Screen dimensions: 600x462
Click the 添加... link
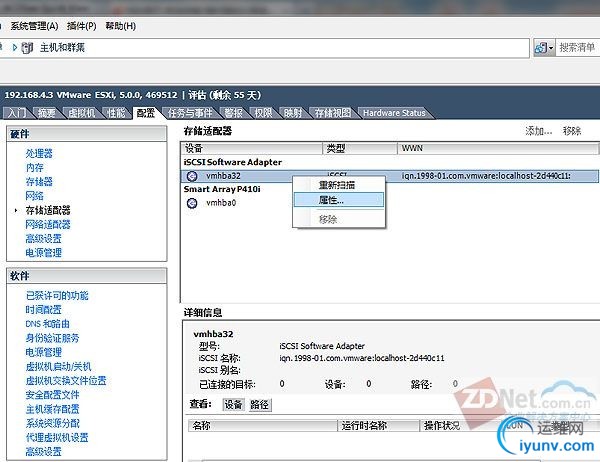pyautogui.click(x=538, y=131)
